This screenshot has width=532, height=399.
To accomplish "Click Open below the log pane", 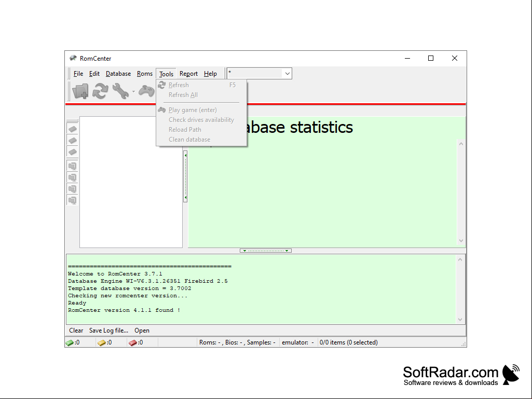I will click(x=142, y=331).
